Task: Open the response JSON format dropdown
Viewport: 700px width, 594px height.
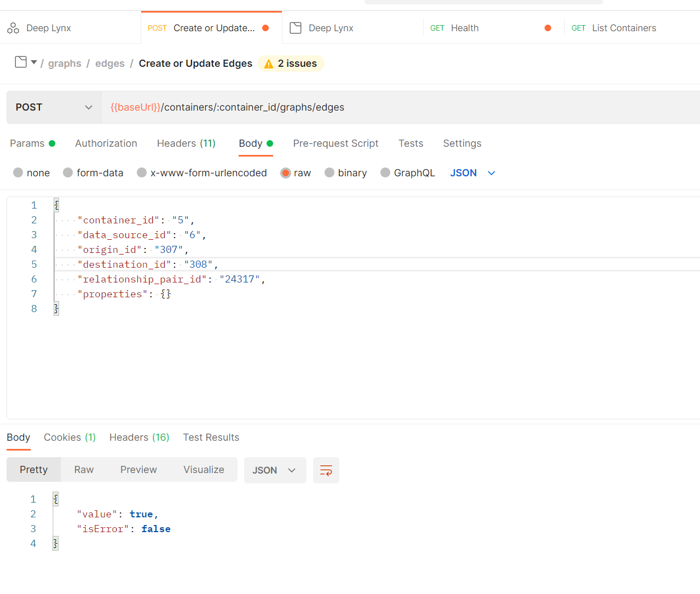Action: [x=274, y=470]
